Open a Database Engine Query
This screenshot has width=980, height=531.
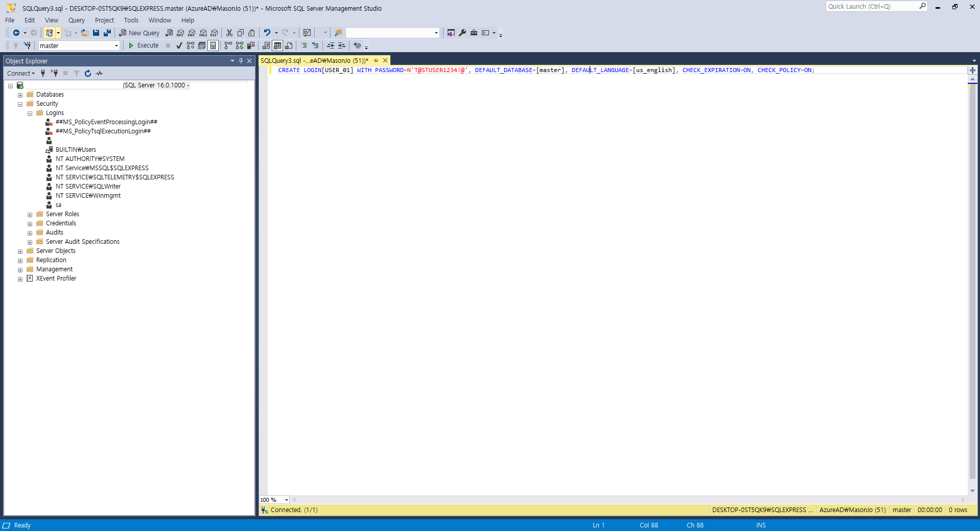point(169,33)
